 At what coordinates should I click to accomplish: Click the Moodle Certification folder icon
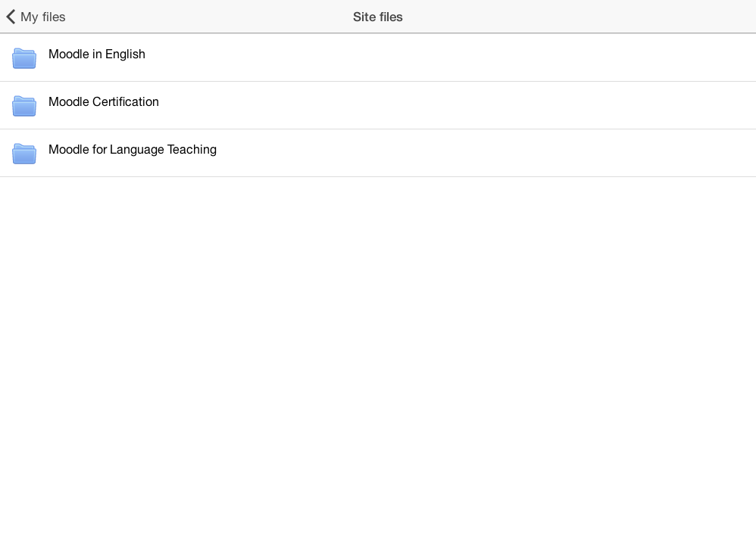(x=24, y=106)
